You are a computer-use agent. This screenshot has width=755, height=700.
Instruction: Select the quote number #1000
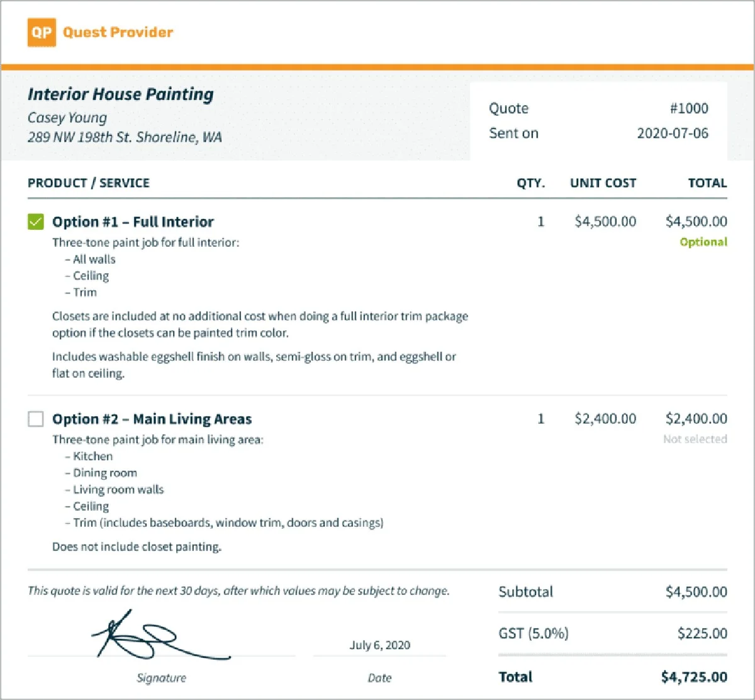pos(688,108)
